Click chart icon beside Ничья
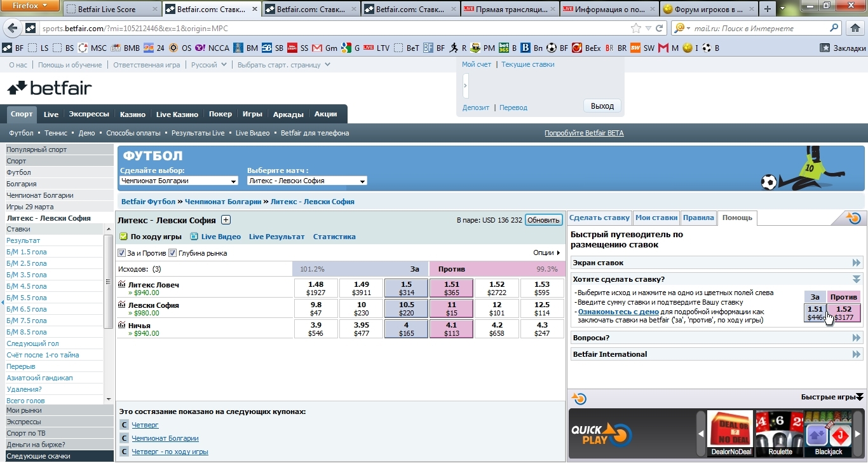 [122, 325]
